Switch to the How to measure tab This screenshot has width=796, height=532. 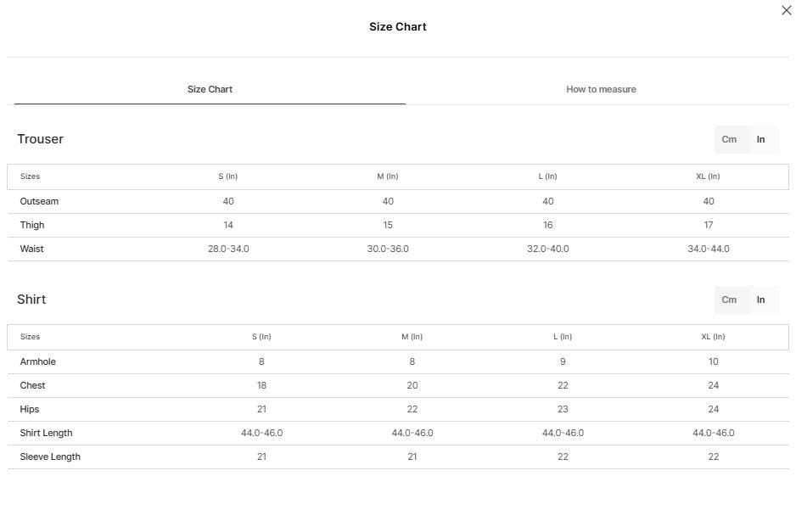601,89
